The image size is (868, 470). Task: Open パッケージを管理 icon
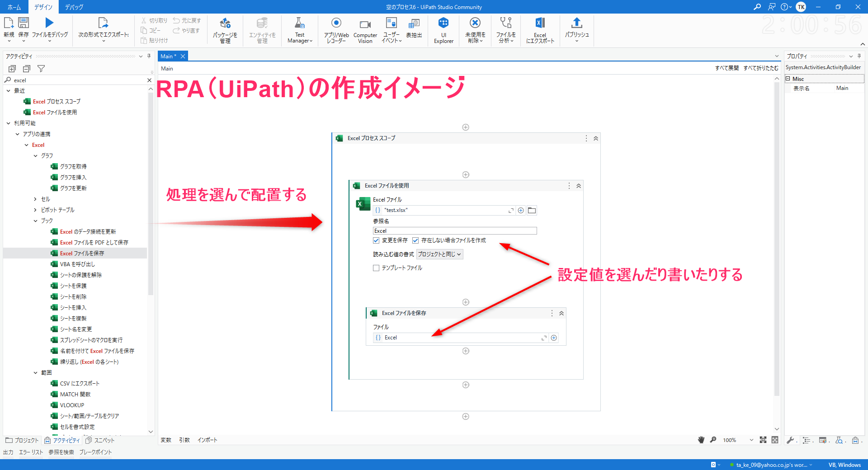coord(225,23)
